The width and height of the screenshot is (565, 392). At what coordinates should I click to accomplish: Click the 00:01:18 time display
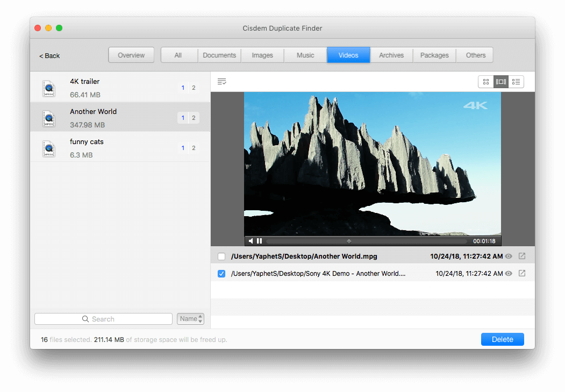(x=484, y=241)
